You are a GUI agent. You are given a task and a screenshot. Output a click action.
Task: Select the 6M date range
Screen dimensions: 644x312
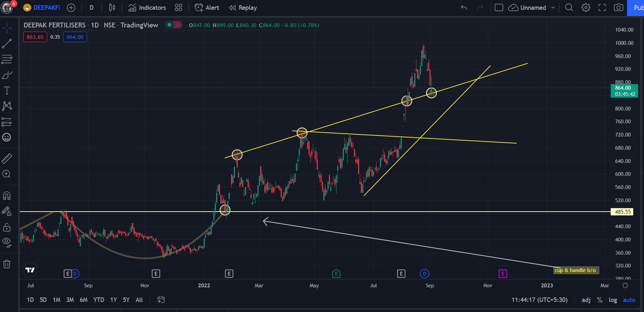coord(84,300)
